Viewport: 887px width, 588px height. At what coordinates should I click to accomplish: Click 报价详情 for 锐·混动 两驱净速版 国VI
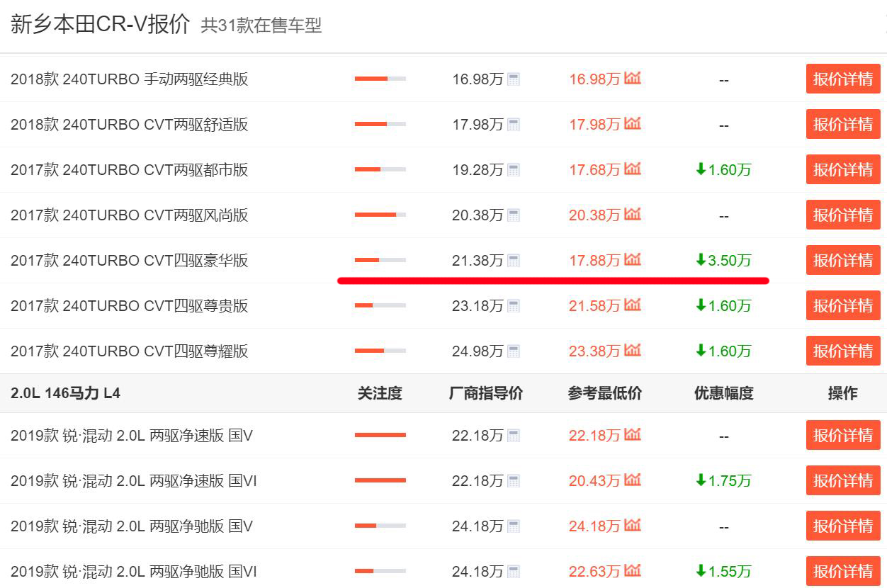(843, 480)
